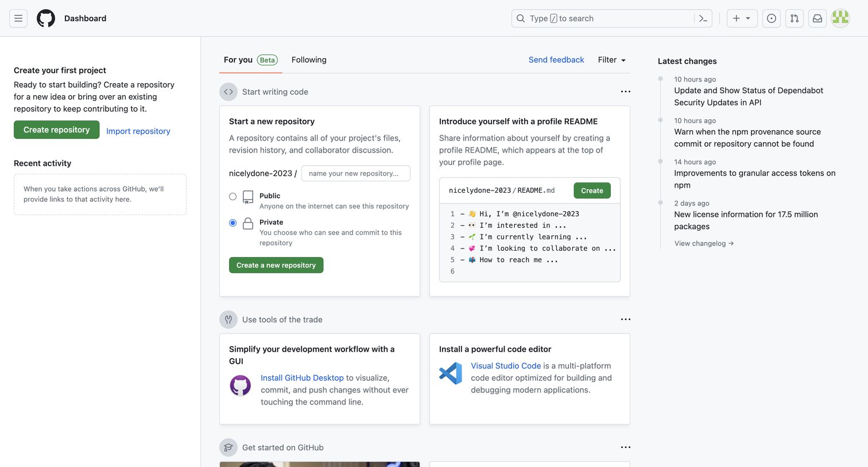Screen dimensions: 868x467
Task: Open the Filter dropdown
Action: [612, 60]
